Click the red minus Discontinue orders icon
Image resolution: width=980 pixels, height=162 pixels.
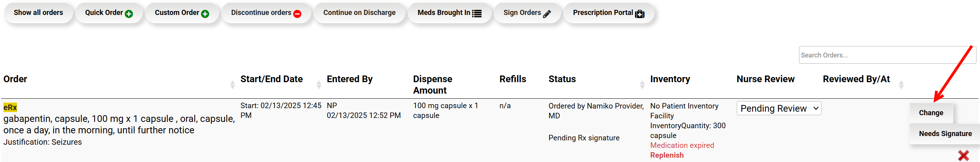pos(298,14)
